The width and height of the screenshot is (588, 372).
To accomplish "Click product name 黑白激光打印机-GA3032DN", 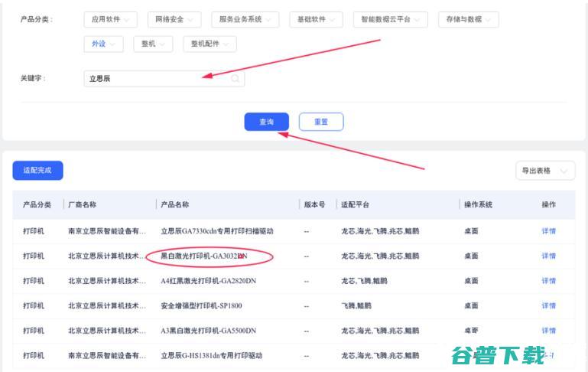I will 204,256.
